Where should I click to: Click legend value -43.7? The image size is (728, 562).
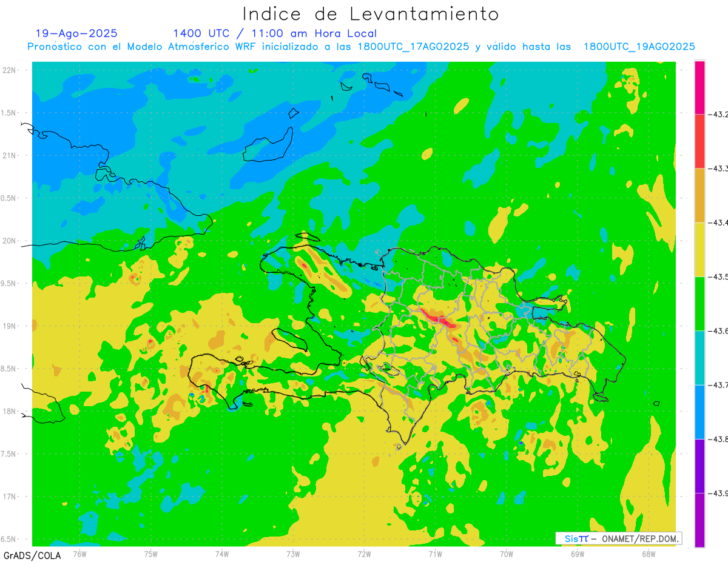pyautogui.click(x=719, y=384)
